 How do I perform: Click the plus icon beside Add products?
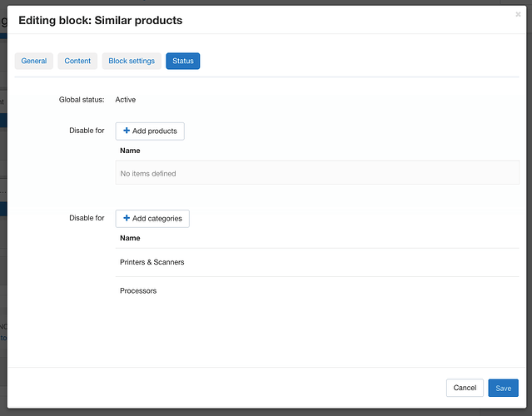pos(127,131)
